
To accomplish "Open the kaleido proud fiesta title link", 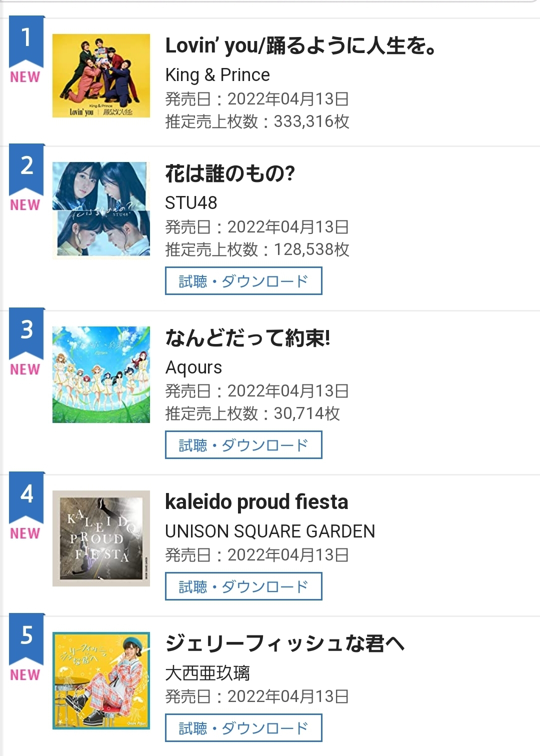I will (x=256, y=502).
